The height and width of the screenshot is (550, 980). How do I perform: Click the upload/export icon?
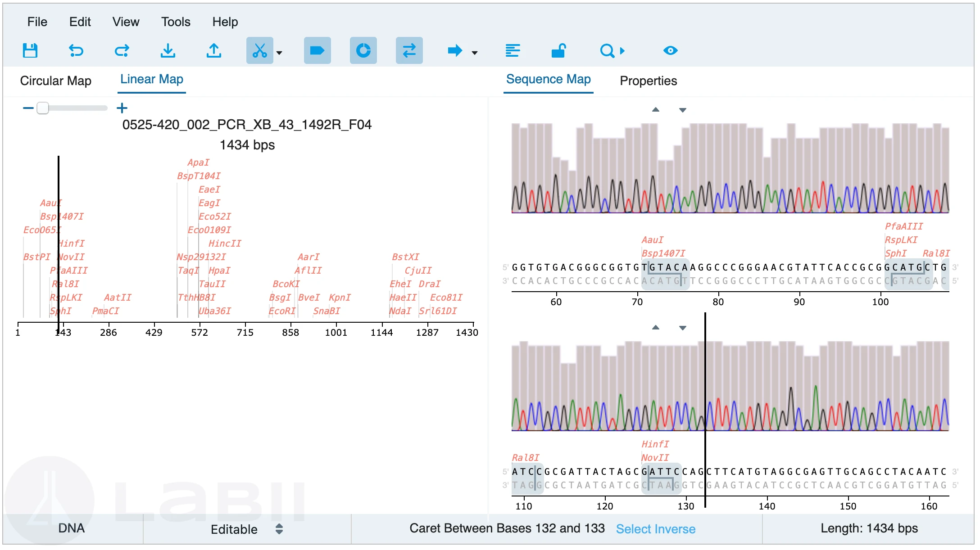(x=214, y=50)
